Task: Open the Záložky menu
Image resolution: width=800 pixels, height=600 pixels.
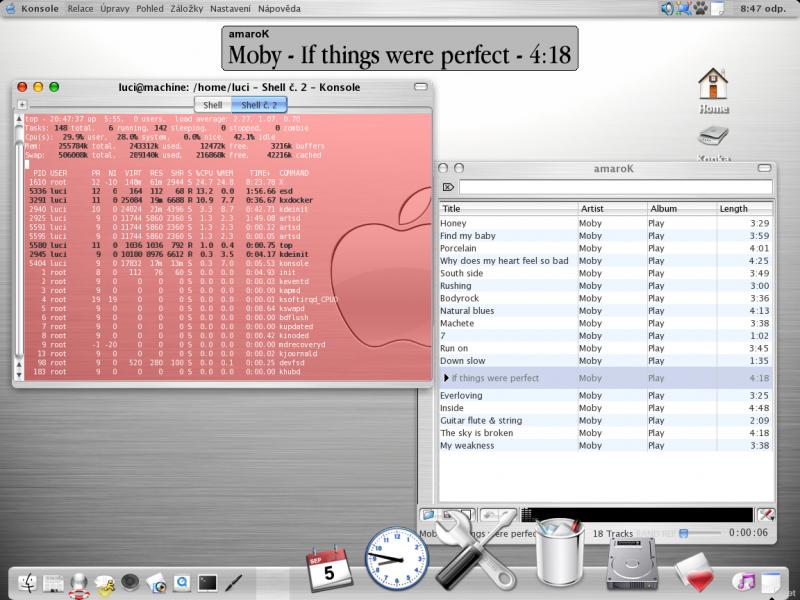Action: point(187,9)
